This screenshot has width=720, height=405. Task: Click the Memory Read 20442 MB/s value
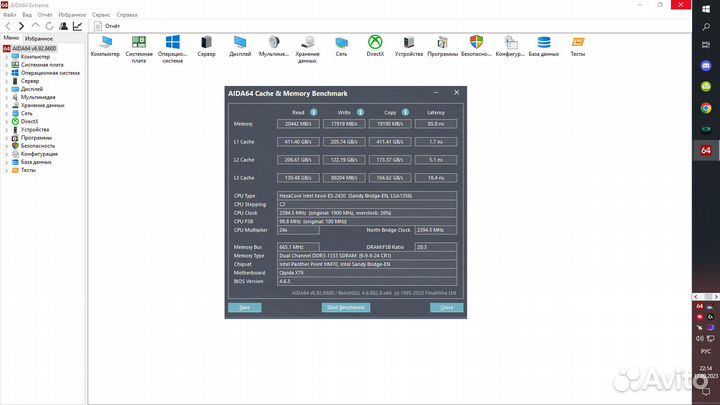[298, 124]
